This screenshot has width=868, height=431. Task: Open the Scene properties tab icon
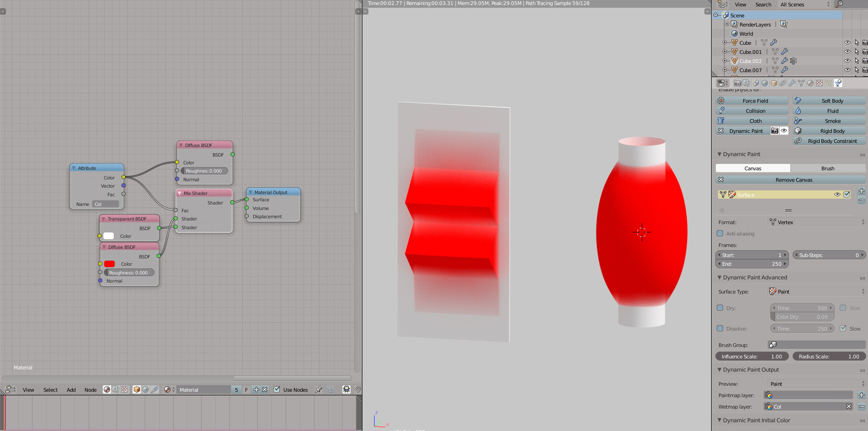756,83
